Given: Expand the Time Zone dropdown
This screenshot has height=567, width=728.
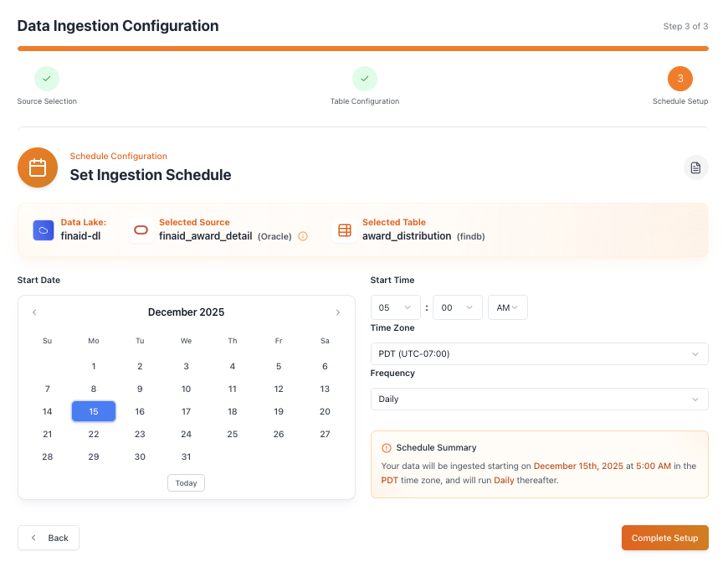Looking at the screenshot, I should [539, 354].
